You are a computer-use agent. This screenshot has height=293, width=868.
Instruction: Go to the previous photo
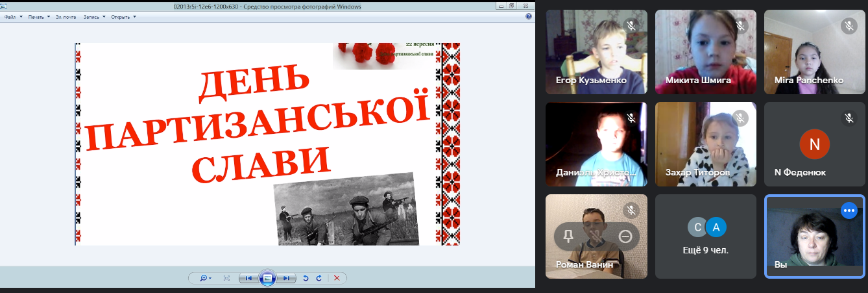248,278
